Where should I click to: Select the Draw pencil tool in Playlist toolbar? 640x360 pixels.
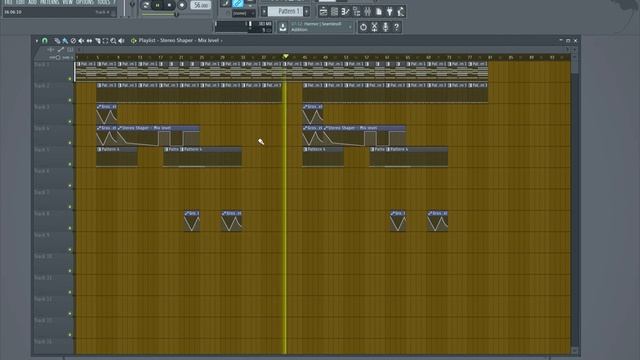[x=57, y=41]
